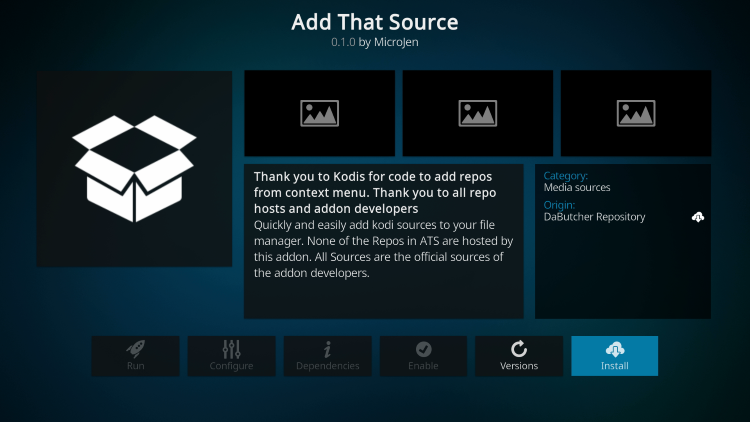The height and width of the screenshot is (422, 750).
Task: Click cloud icon beside DaButcher Repository
Action: coord(697,217)
